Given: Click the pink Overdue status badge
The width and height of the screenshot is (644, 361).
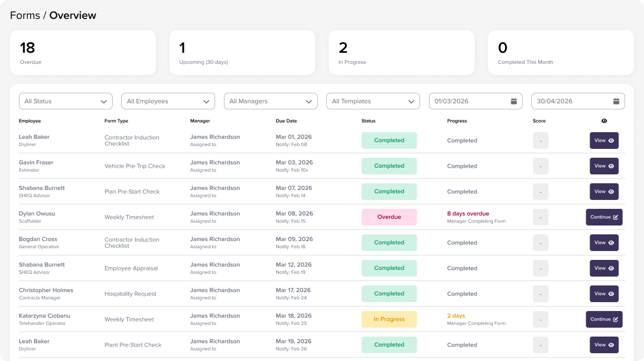Looking at the screenshot, I should (x=389, y=217).
